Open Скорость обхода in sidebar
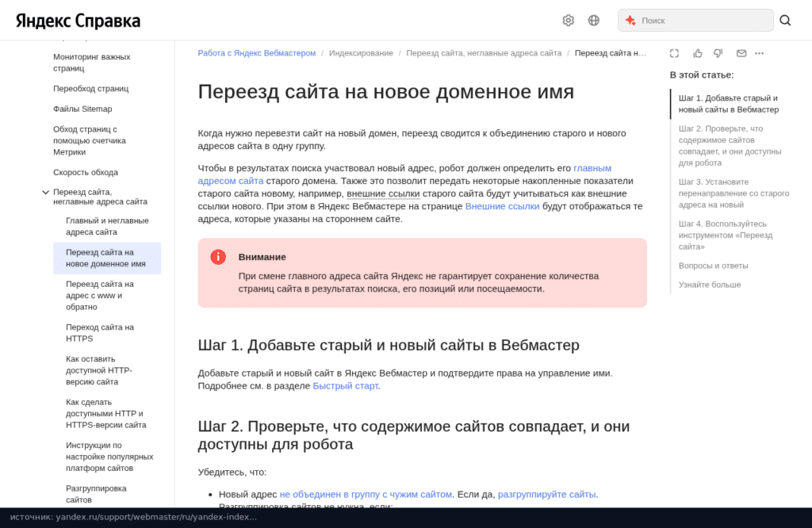 pos(86,172)
